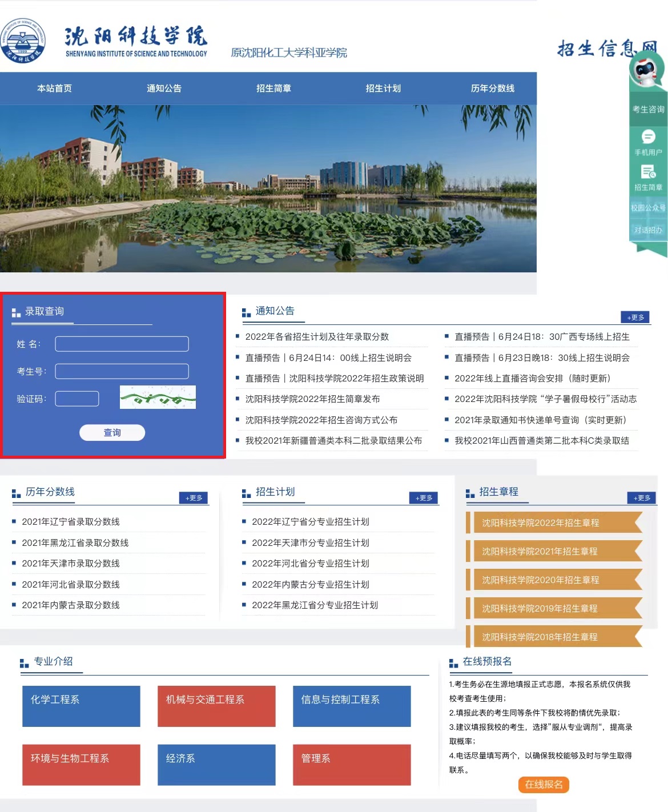Refresh the captcha verification image
This screenshot has height=812, width=668.
(158, 397)
